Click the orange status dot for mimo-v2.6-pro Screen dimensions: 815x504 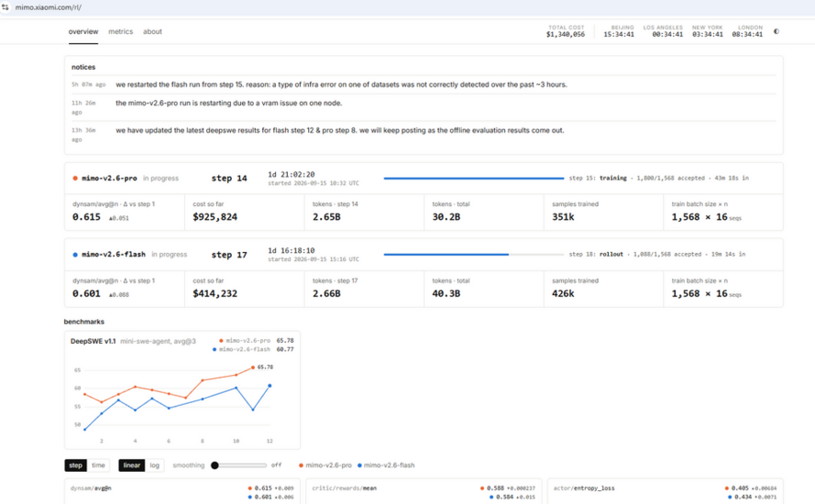point(75,178)
